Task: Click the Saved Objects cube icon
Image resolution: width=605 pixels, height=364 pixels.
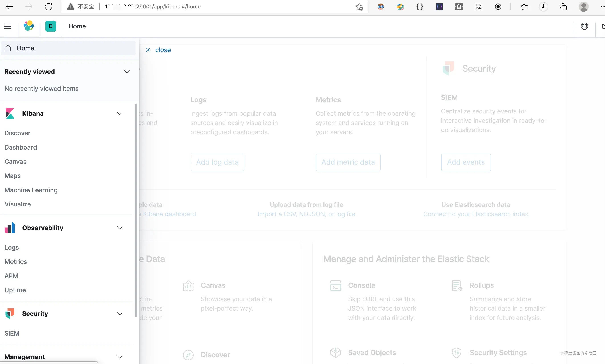Action: [x=335, y=352]
